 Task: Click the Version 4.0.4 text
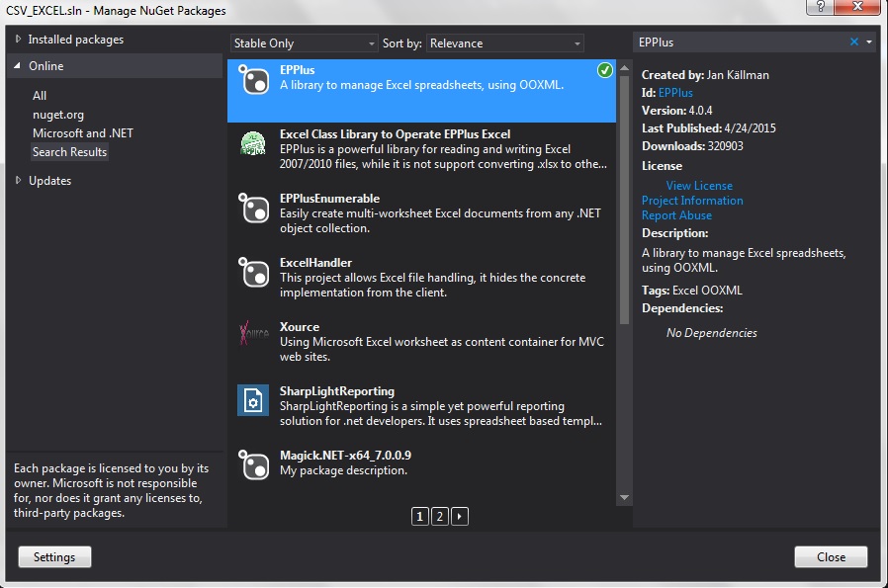[x=676, y=111]
